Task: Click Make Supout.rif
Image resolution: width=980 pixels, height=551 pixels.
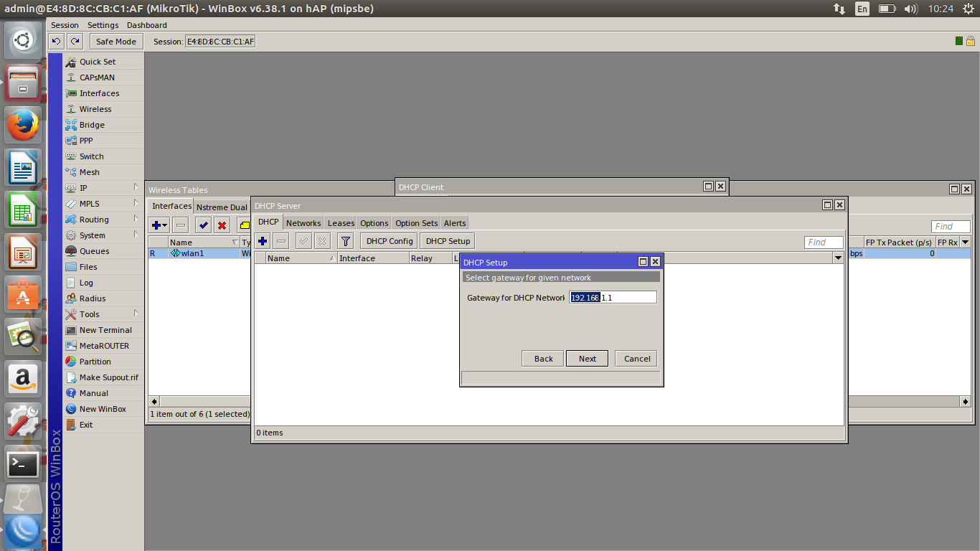Action: click(103, 377)
